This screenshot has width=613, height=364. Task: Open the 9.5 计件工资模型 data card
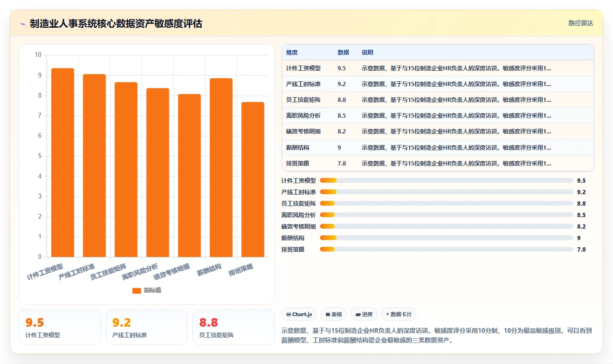click(60, 327)
